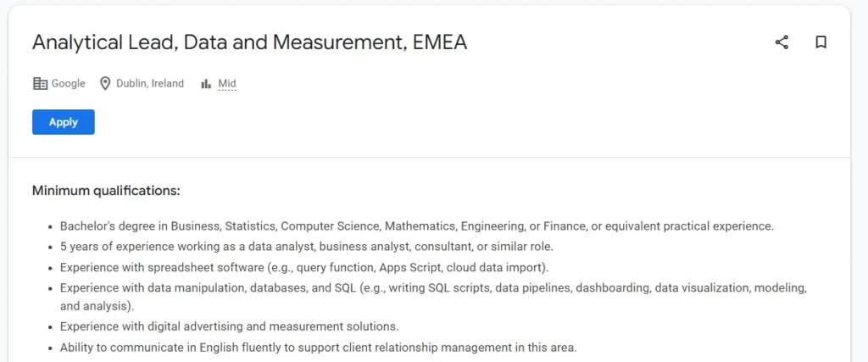Viewport: 868px width, 362px height.
Task: Click the English fluency requirement line
Action: 318,348
